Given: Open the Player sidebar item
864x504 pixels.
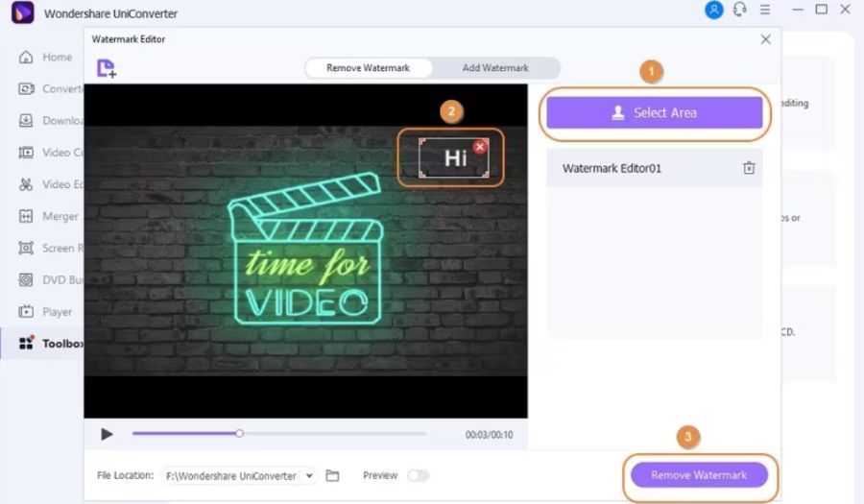Looking at the screenshot, I should pyautogui.click(x=45, y=312).
